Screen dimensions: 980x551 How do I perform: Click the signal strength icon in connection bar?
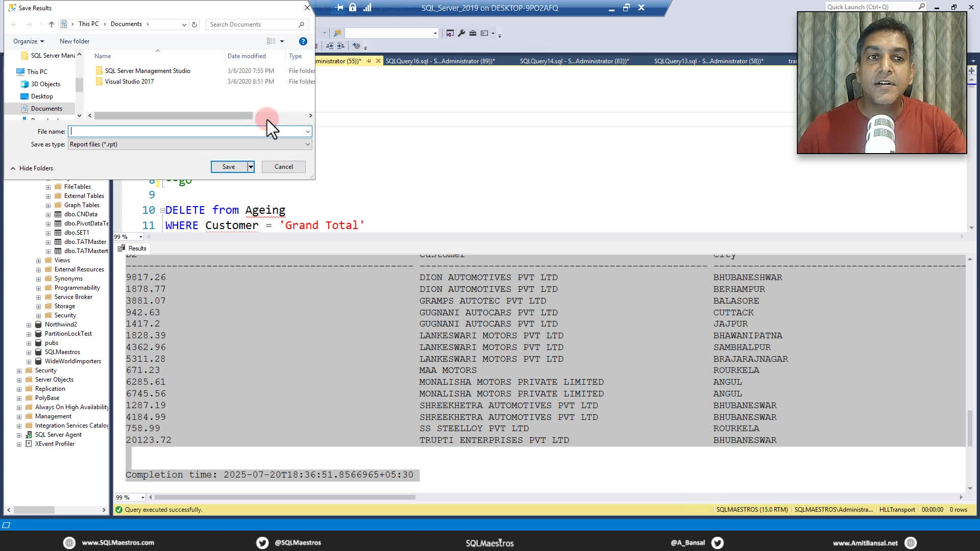pyautogui.click(x=367, y=8)
